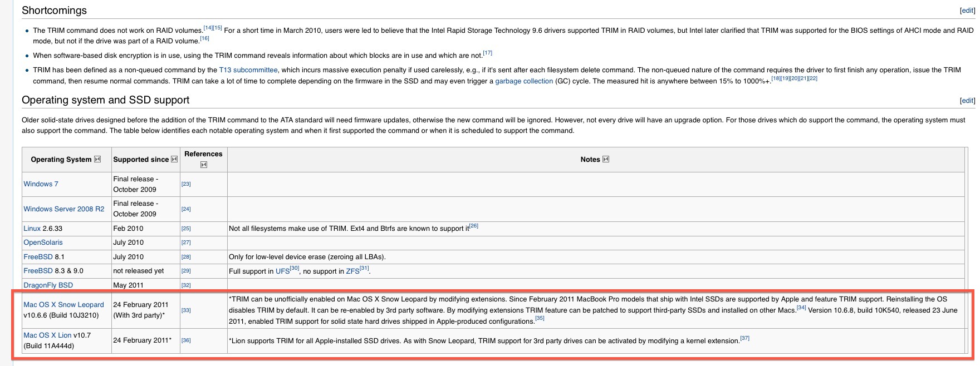Sort table by Operating System column icon
Screen dimensions: 980x366
click(x=97, y=159)
